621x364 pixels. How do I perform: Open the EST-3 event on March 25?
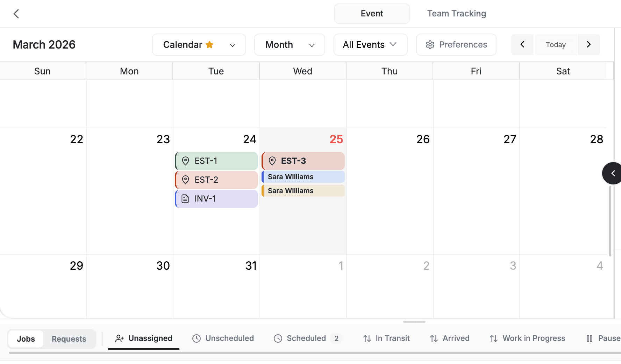(302, 161)
